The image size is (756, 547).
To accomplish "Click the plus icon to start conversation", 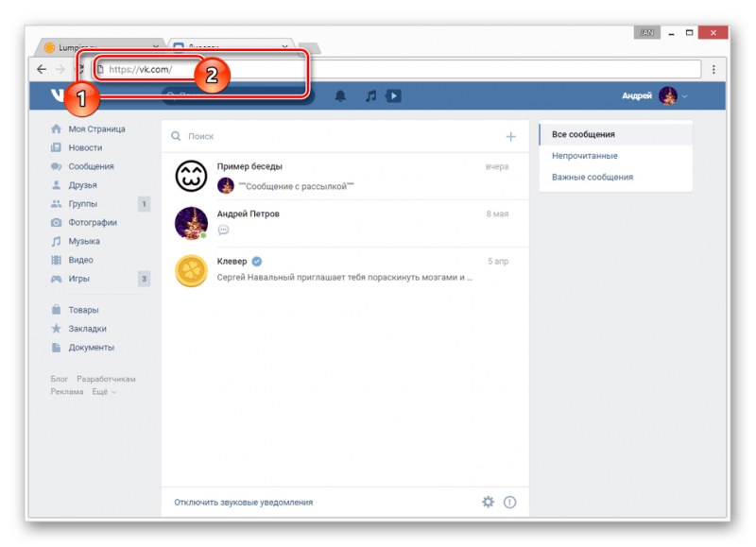I will (x=511, y=137).
